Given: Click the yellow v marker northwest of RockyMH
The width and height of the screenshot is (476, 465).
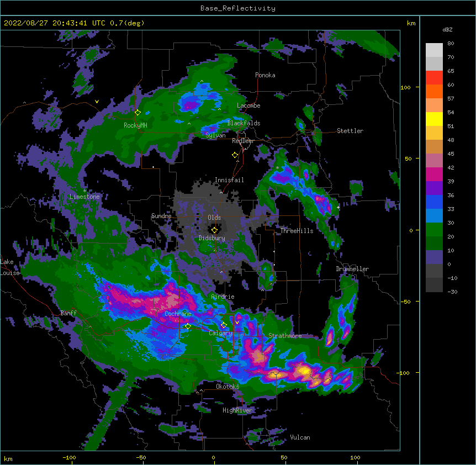Looking at the screenshot, I should point(97,102).
